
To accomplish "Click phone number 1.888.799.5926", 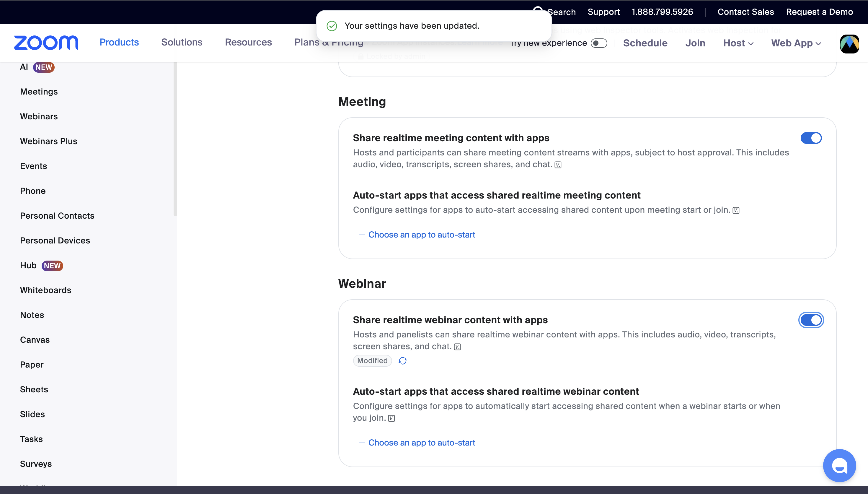I will (662, 12).
